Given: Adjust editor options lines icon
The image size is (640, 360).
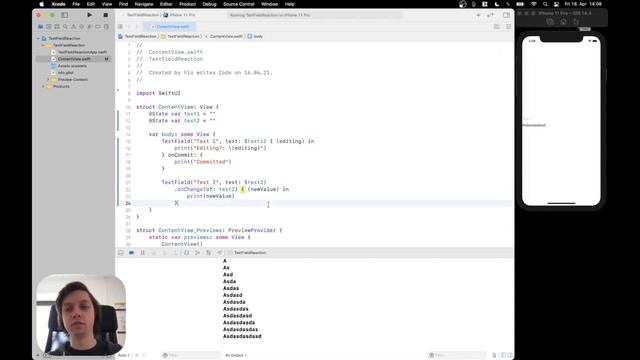Looking at the screenshot, I should coord(497,27).
